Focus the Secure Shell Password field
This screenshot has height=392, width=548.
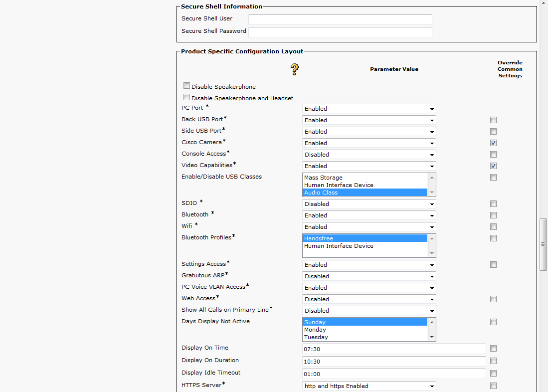coord(340,32)
